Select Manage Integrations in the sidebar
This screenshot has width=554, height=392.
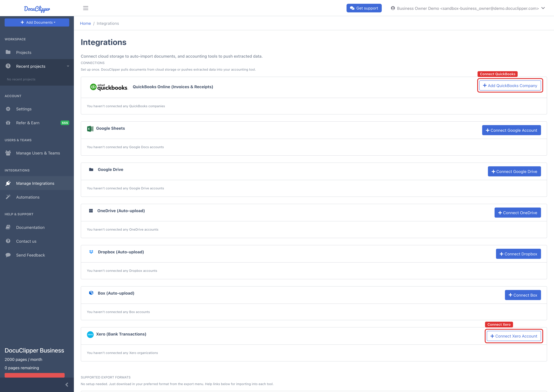coord(37,183)
